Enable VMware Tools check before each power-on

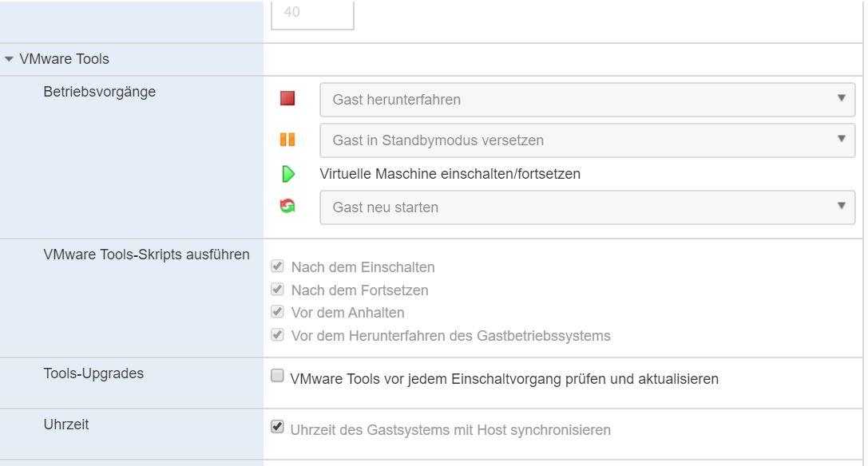278,377
